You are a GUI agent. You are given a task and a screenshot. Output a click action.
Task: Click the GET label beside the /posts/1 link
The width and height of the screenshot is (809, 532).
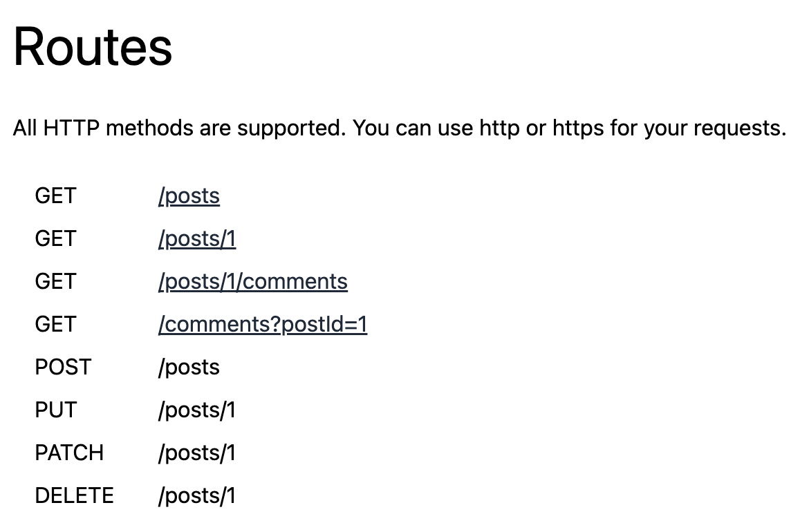point(56,238)
